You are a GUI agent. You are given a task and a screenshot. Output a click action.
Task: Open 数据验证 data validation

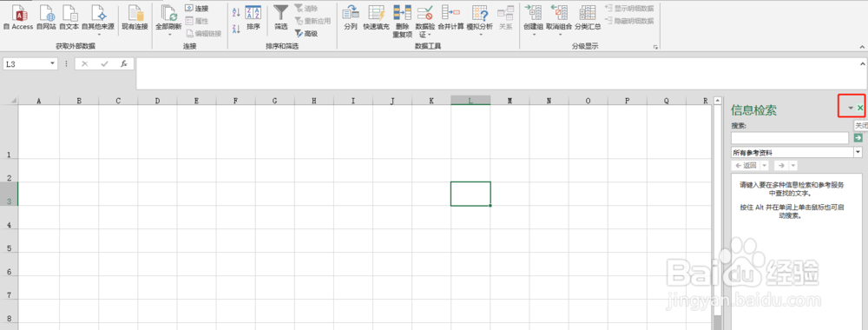[425, 21]
